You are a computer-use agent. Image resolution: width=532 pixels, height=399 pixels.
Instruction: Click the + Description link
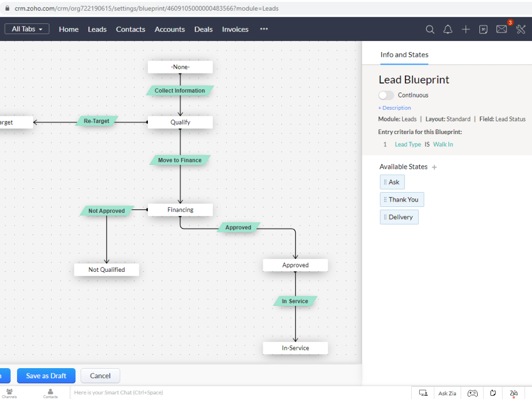(395, 108)
